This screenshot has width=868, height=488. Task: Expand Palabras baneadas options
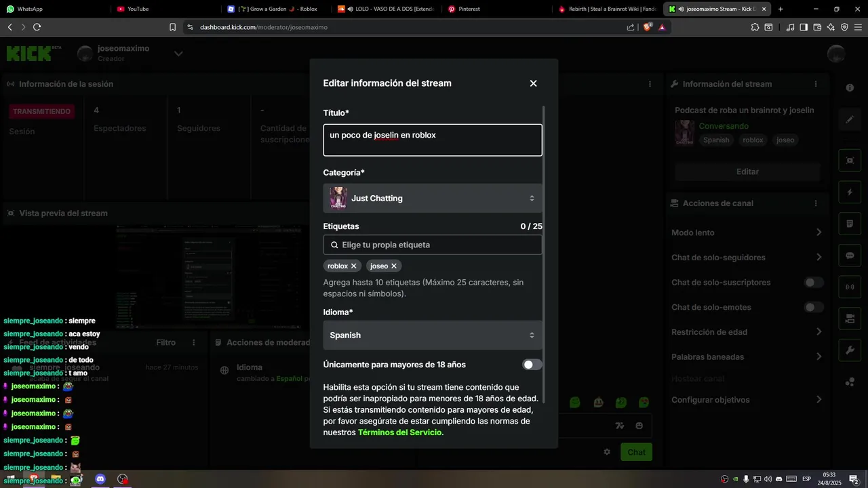[x=818, y=357]
